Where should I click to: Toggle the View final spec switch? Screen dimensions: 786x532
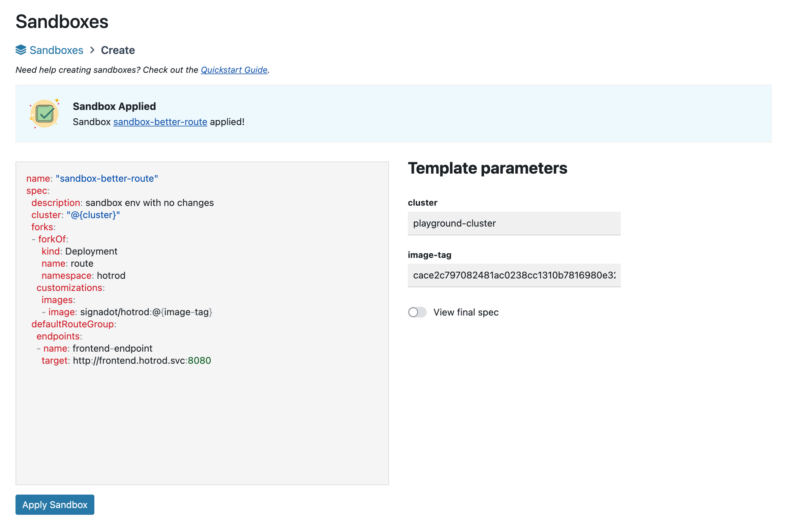(x=417, y=312)
